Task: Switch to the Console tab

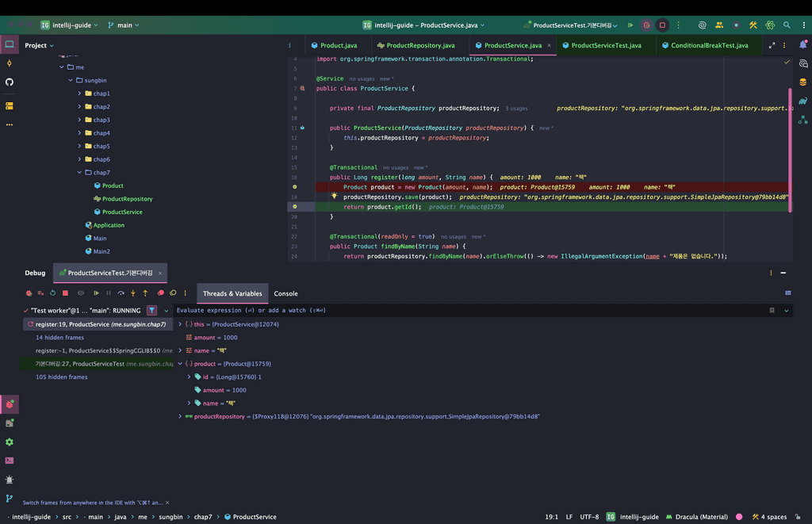Action: [x=285, y=293]
